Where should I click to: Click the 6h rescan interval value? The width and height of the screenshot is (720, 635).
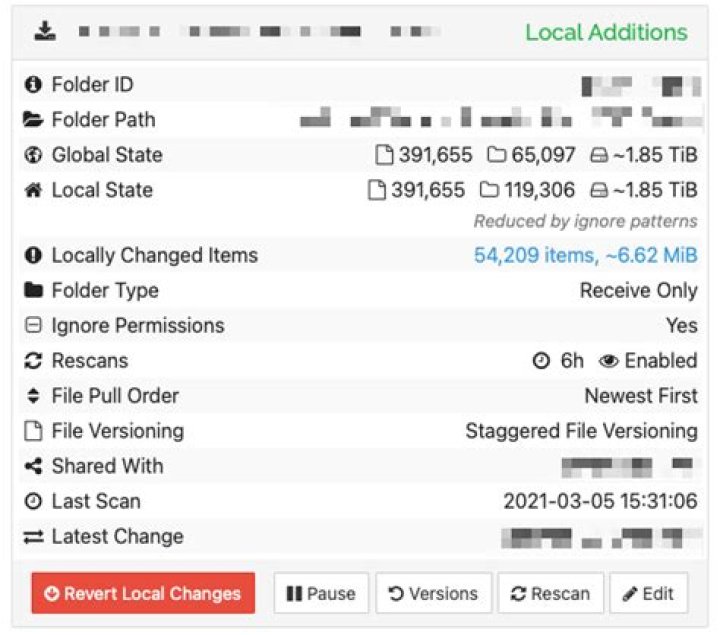pyautogui.click(x=572, y=360)
